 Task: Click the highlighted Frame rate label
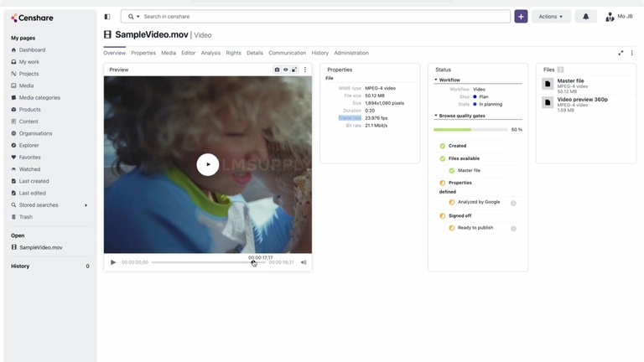350,118
